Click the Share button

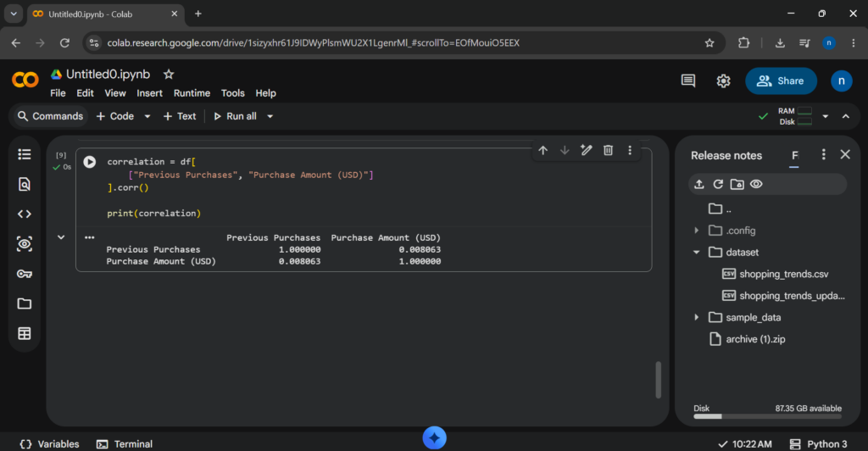pyautogui.click(x=781, y=81)
